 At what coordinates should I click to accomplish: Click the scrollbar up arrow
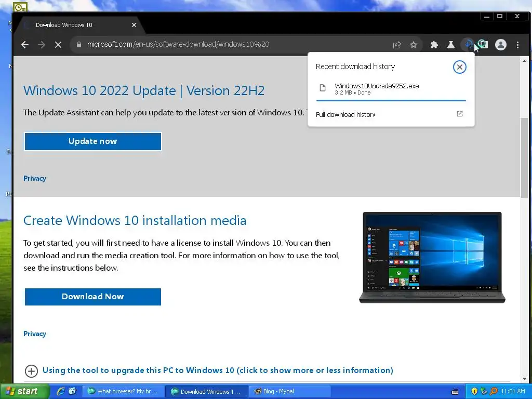[x=524, y=61]
